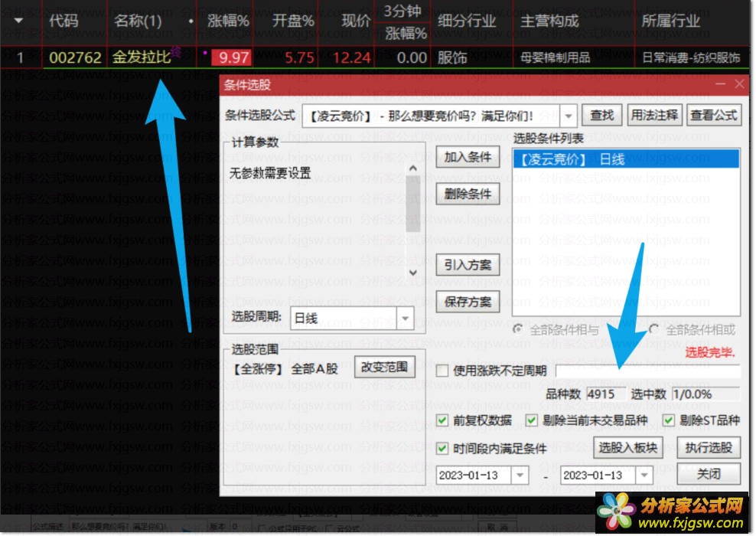Viewport: 756px width, 536px height.
Task: Open 用法注释 usage notes
Action: coord(655,116)
